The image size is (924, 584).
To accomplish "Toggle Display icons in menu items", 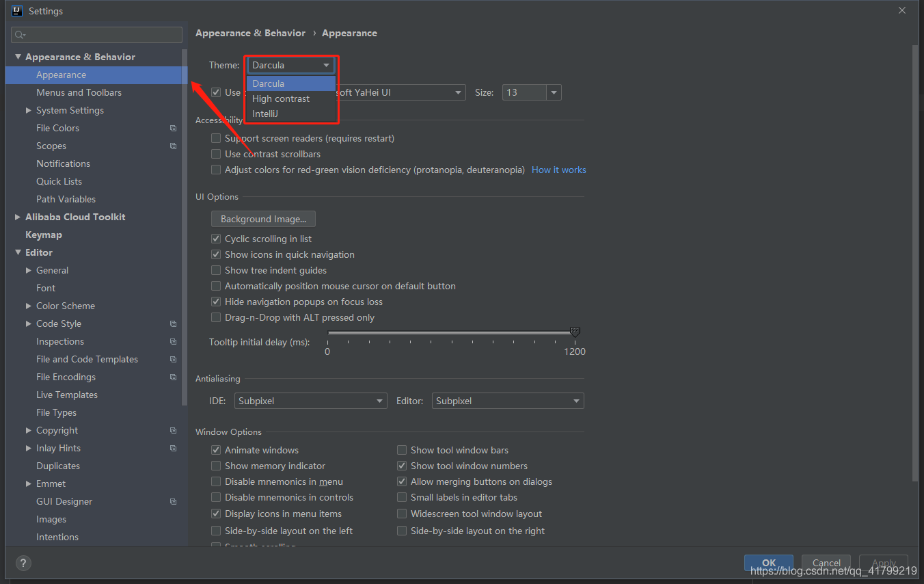I will point(216,514).
